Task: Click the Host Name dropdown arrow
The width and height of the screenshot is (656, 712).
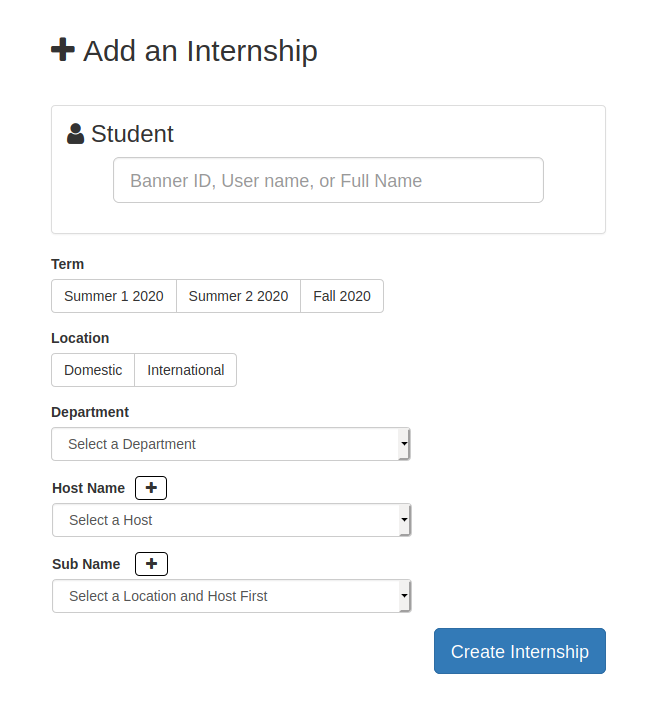Action: (x=404, y=520)
